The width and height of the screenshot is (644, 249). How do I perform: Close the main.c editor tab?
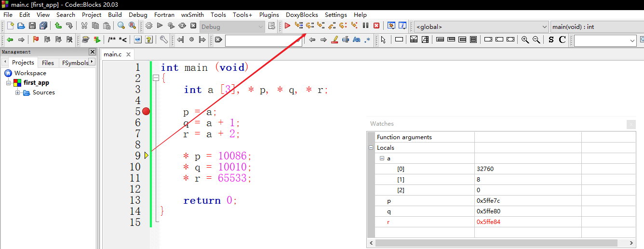pyautogui.click(x=129, y=54)
